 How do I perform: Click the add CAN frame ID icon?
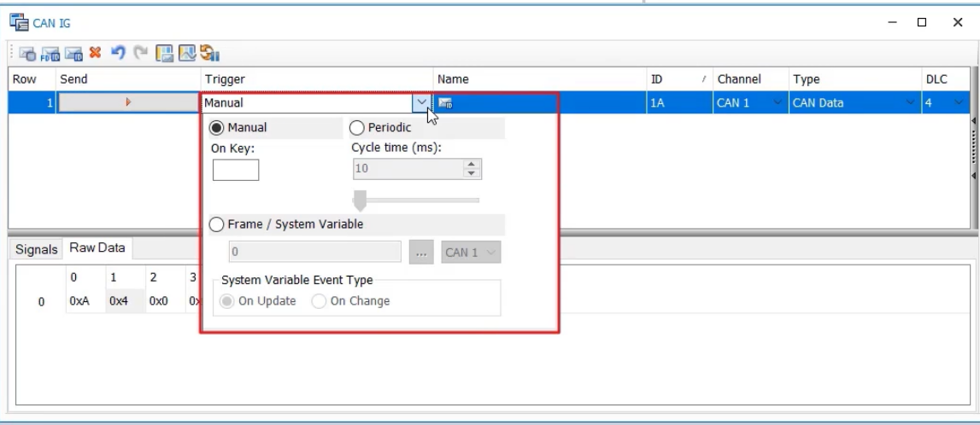73,54
